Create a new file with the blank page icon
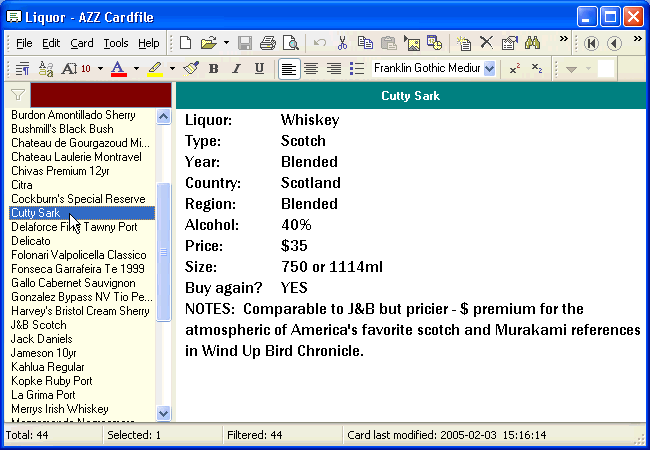Image resolution: width=650 pixels, height=450 pixels. click(185, 43)
